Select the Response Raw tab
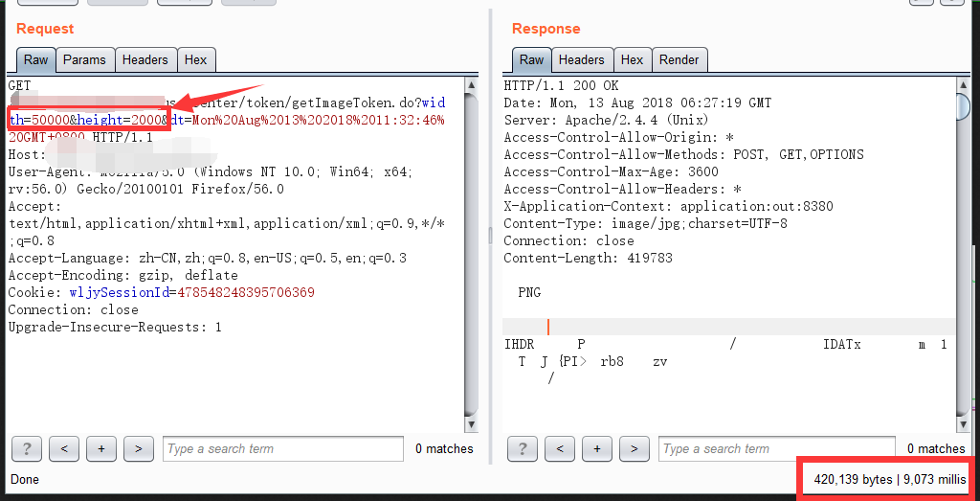The width and height of the screenshot is (980, 501). pyautogui.click(x=531, y=59)
